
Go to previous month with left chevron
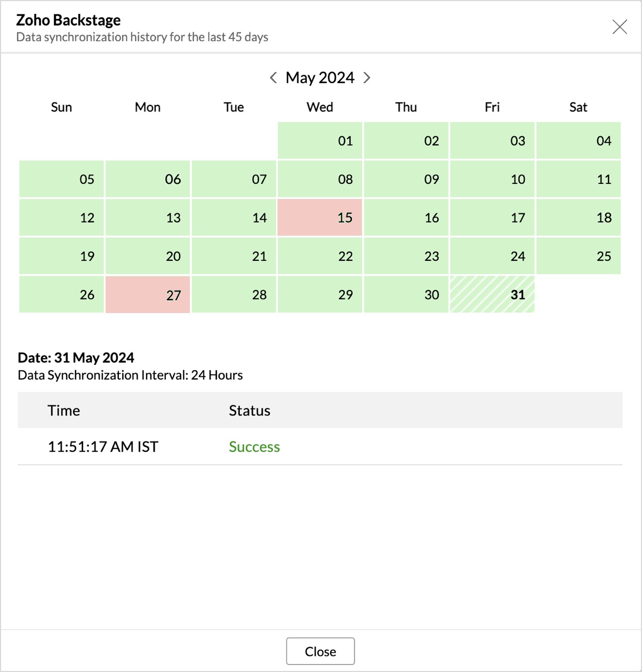pyautogui.click(x=274, y=78)
